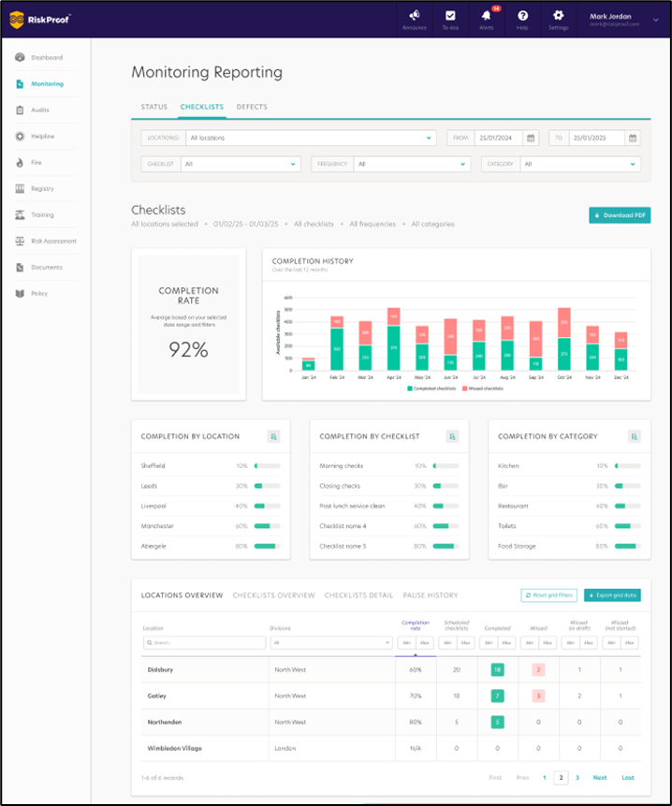
Task: Click the Export grid data button
Action: [x=612, y=595]
